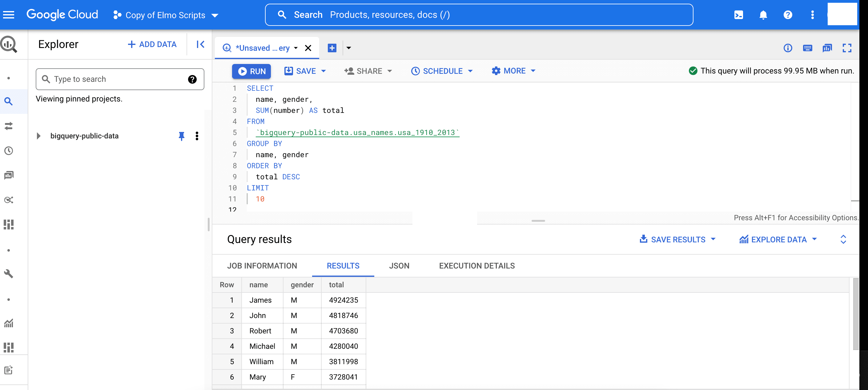Open Cloud Shell terminal

pyautogui.click(x=739, y=15)
